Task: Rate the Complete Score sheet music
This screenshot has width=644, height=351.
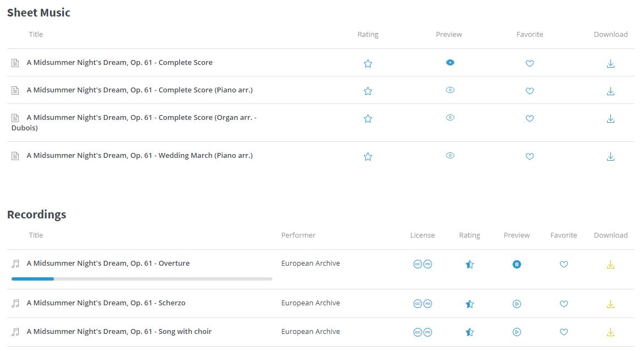Action: coord(368,64)
